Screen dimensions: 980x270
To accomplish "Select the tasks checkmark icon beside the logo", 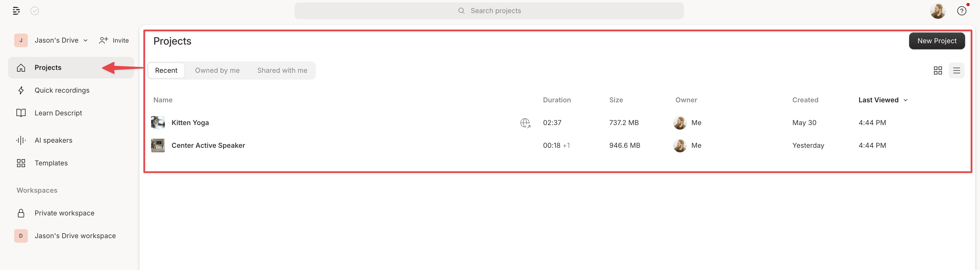I will [35, 11].
